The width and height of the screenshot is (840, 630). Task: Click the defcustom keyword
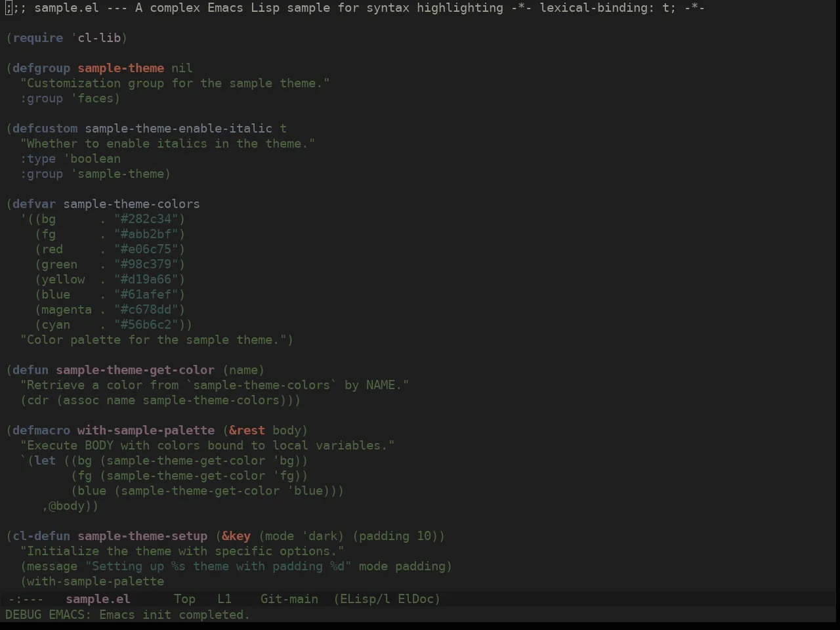pyautogui.click(x=45, y=129)
